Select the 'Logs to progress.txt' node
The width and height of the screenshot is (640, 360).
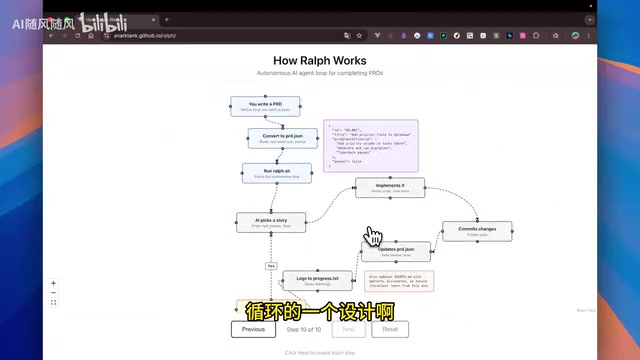pos(318,281)
